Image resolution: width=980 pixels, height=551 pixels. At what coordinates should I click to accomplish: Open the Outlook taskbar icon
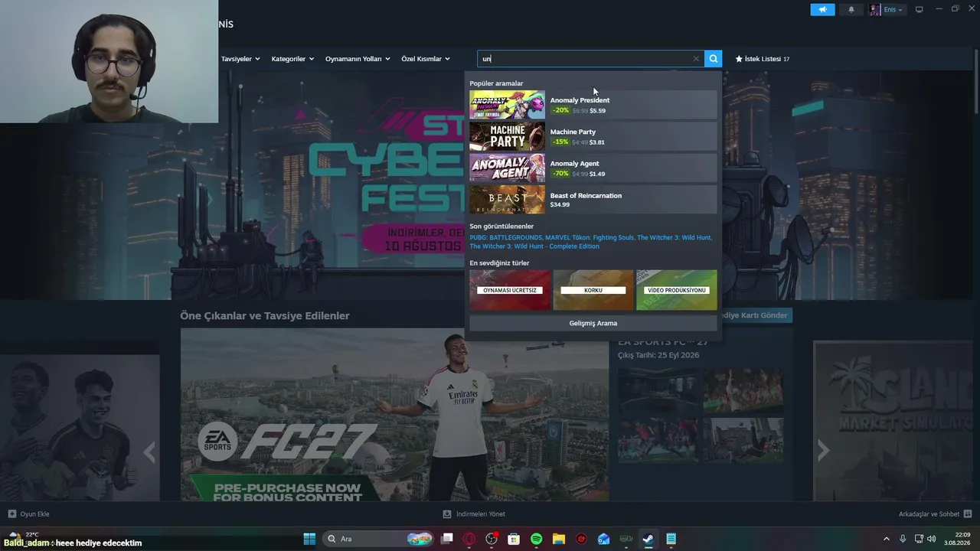tap(603, 539)
